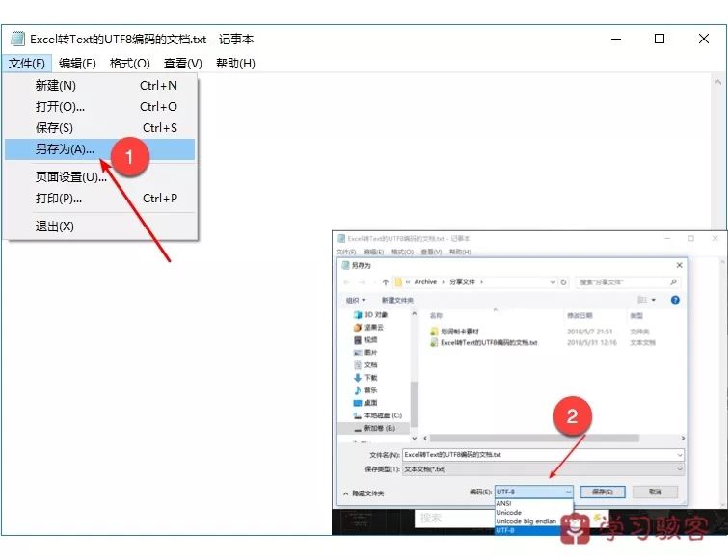728x560 pixels.
Task: Choose 新建(N) from the File menu
Action: point(99,86)
